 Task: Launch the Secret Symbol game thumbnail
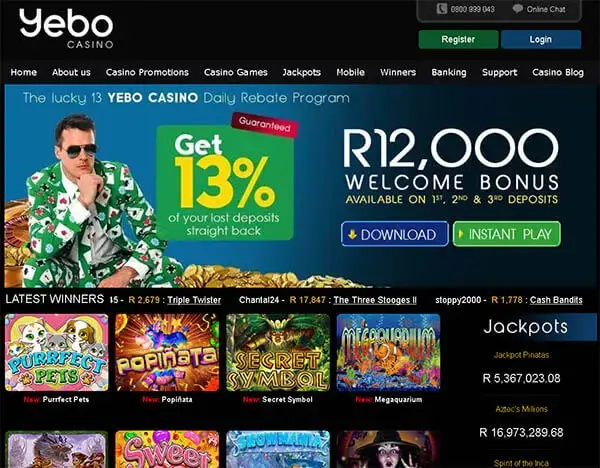coord(278,352)
